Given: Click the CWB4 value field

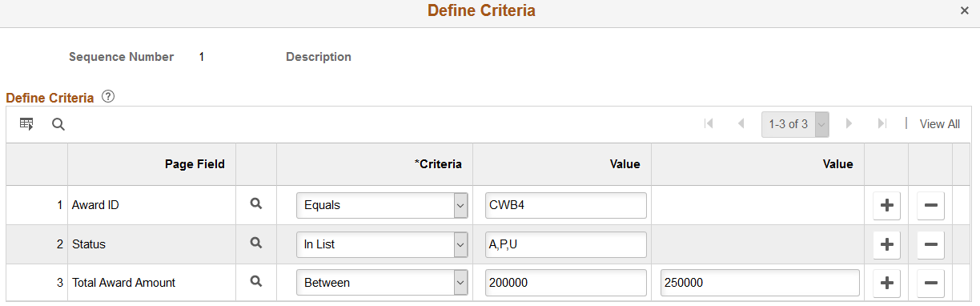Looking at the screenshot, I should tap(565, 205).
